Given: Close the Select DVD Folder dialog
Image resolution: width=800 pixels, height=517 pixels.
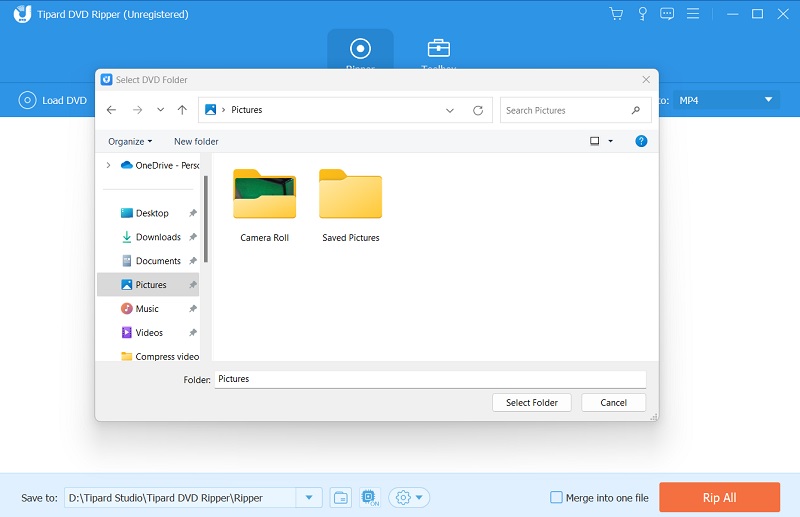Looking at the screenshot, I should tap(646, 80).
